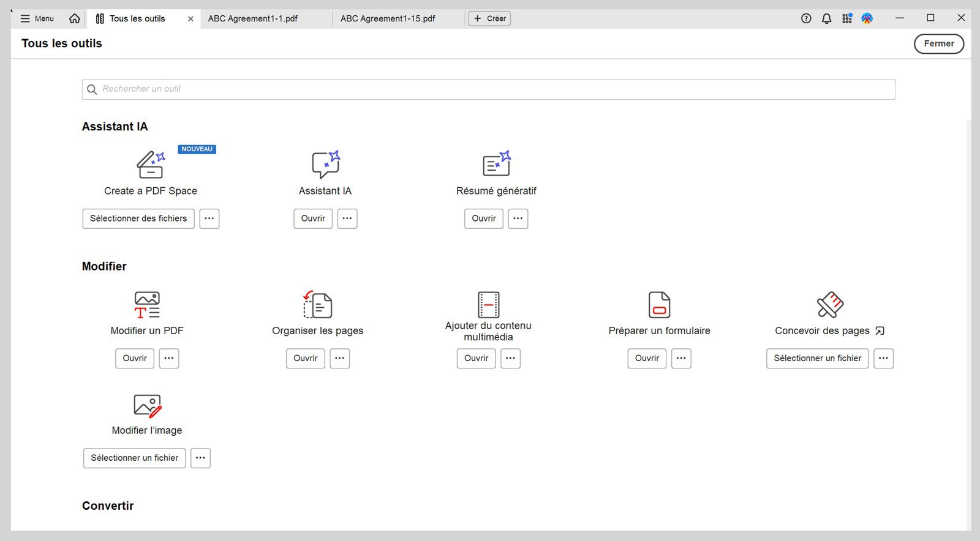This screenshot has width=980, height=541.
Task: Click the Organiser les pages icon
Action: [x=318, y=304]
